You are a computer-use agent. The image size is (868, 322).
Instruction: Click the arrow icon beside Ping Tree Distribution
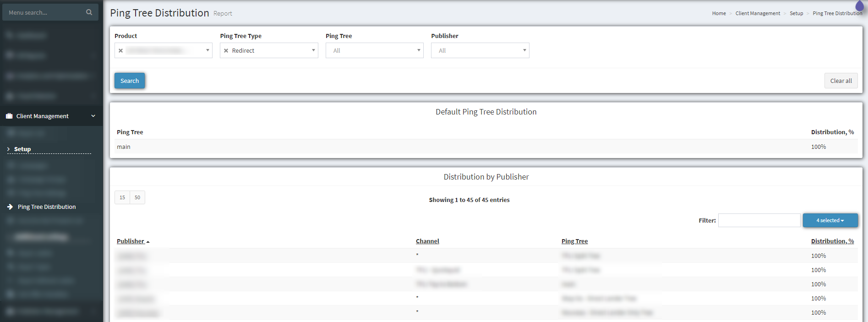point(10,207)
